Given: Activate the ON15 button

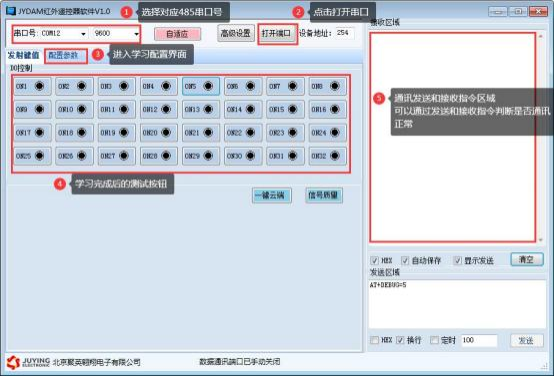Looking at the screenshot, I should pos(285,110).
